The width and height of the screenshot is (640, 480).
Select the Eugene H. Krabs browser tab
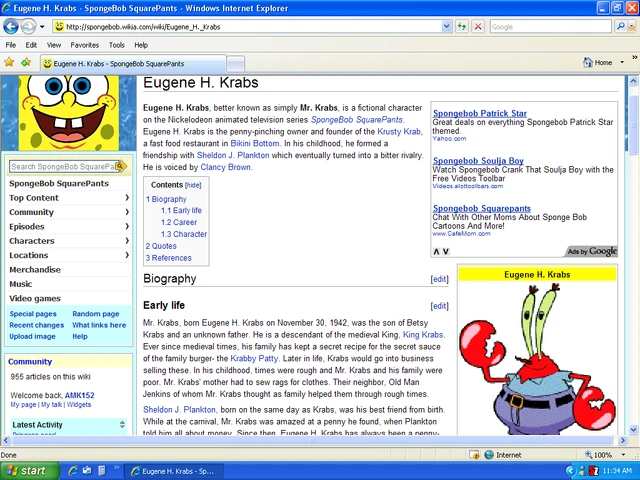point(133,64)
